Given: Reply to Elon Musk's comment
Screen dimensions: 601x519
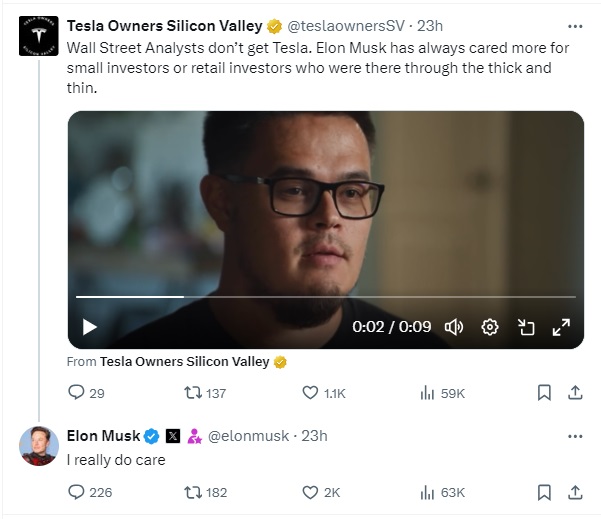Looking at the screenshot, I should click(x=77, y=492).
